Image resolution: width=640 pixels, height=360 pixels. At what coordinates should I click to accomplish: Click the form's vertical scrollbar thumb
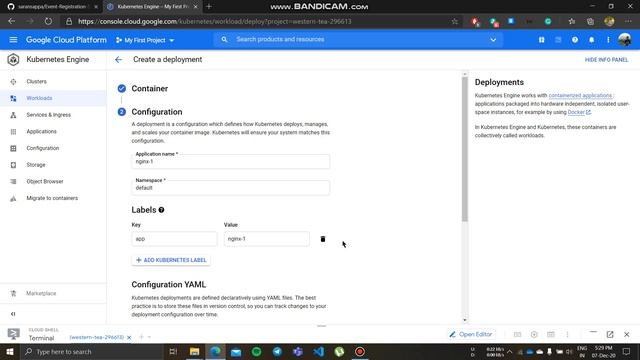[464, 149]
